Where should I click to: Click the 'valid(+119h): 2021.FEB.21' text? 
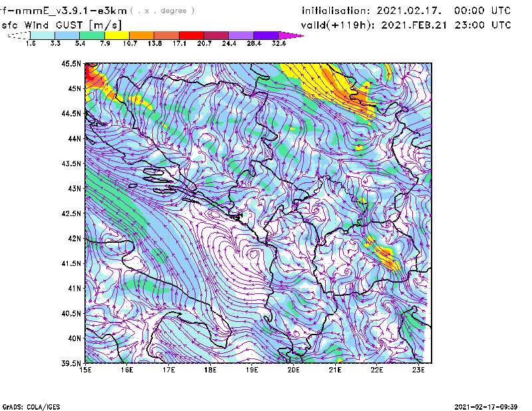[374, 25]
